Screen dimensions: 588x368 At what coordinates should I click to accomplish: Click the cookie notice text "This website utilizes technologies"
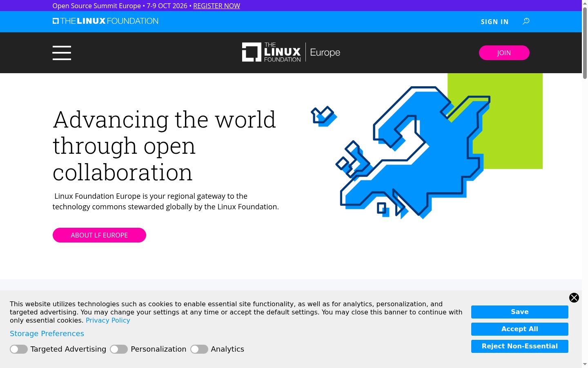tap(236, 312)
